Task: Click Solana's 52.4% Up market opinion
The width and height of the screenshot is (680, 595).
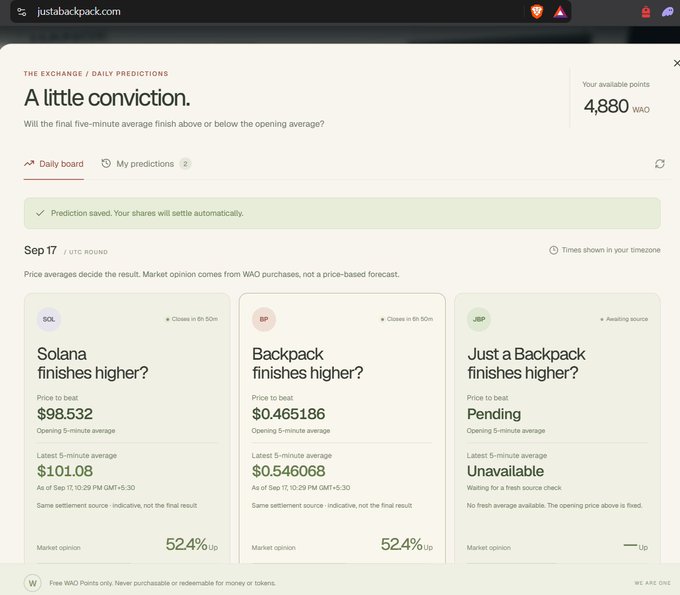Action: [192, 544]
